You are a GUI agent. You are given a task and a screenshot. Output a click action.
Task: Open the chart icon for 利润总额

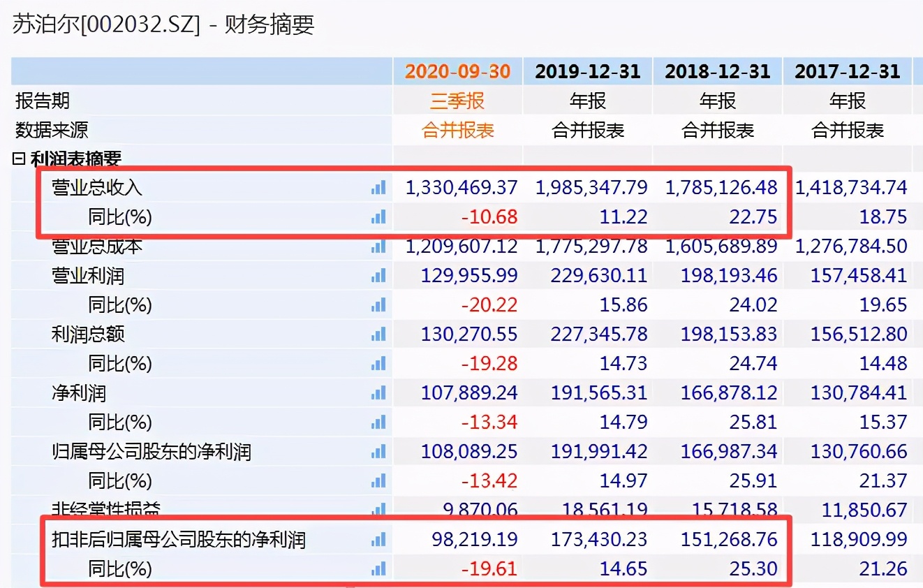pos(378,335)
